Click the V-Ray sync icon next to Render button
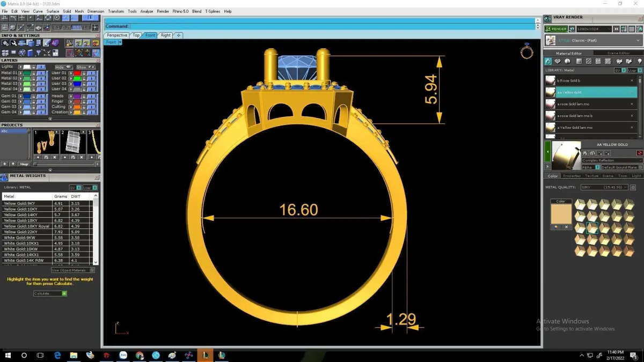The height and width of the screenshot is (362, 644). (572, 29)
